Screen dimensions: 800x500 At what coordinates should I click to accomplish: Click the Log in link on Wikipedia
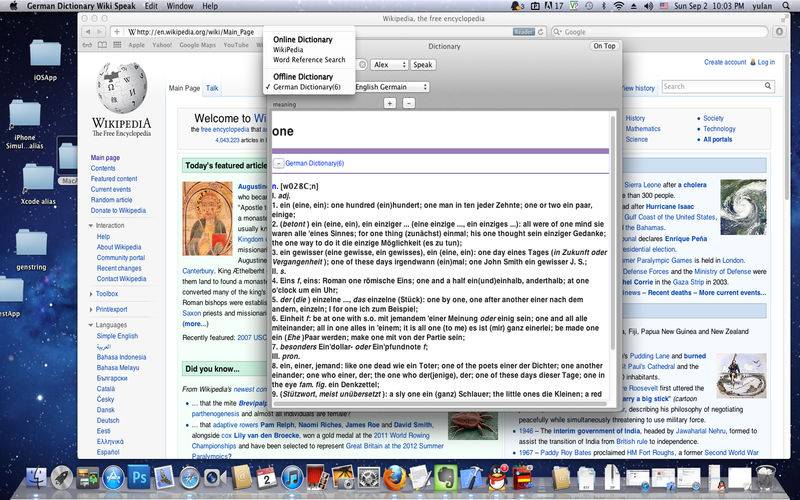(766, 62)
